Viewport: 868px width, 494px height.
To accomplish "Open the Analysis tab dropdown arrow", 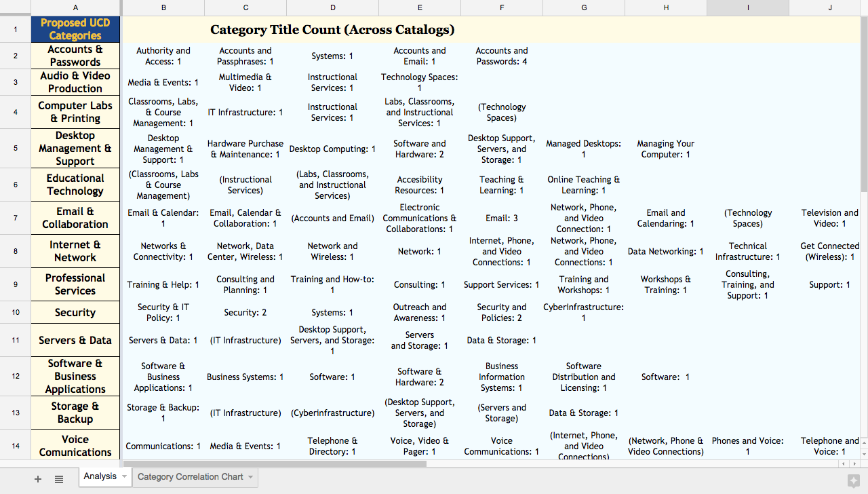I will 124,477.
